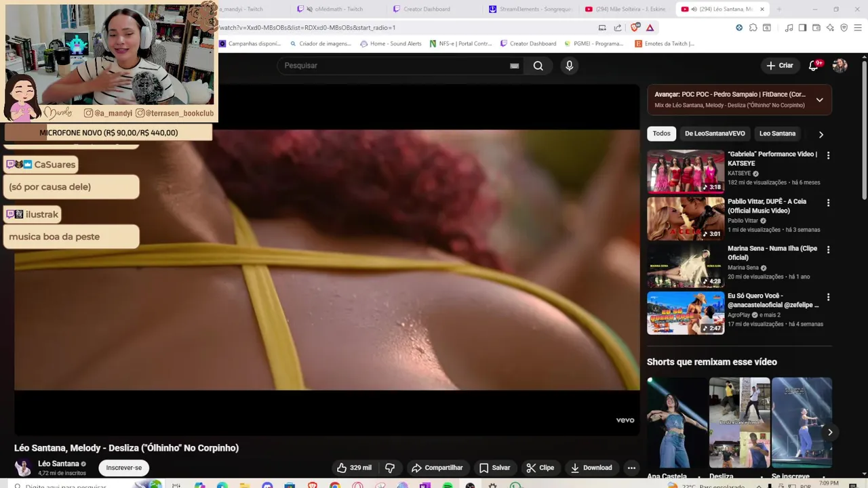The height and width of the screenshot is (488, 868).
Task: Click the Download button
Action: click(591, 468)
